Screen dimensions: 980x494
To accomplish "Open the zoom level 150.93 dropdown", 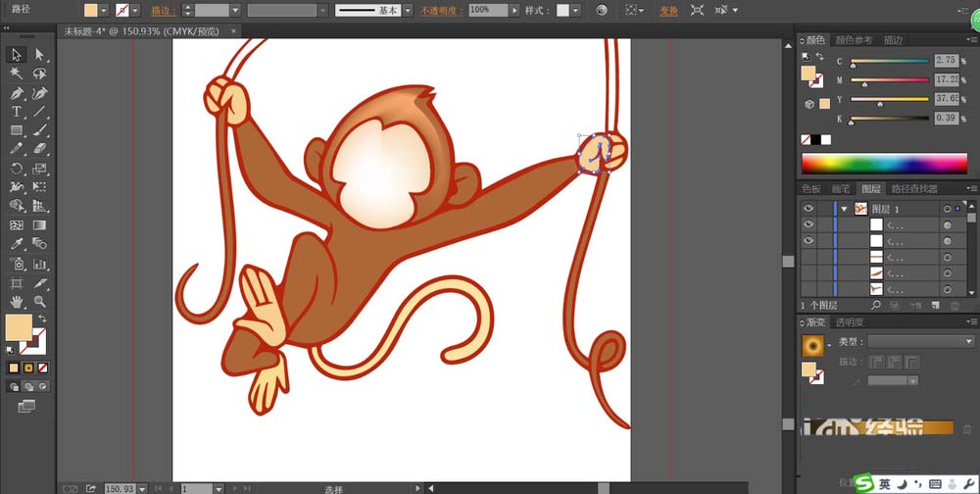I will click(142, 488).
